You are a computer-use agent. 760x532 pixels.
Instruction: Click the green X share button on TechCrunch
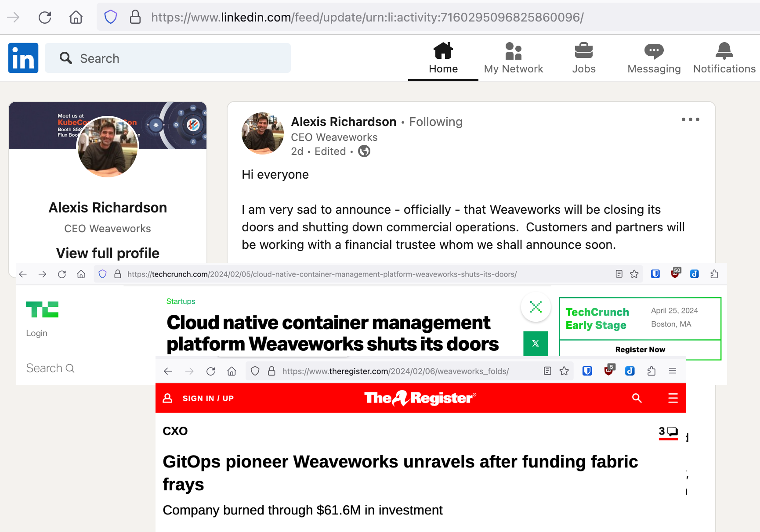click(536, 343)
